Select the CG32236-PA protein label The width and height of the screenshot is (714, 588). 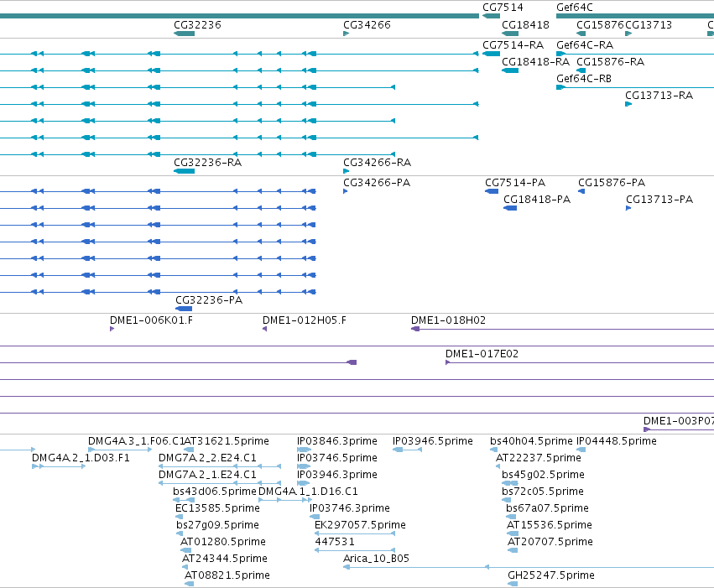pos(209,300)
